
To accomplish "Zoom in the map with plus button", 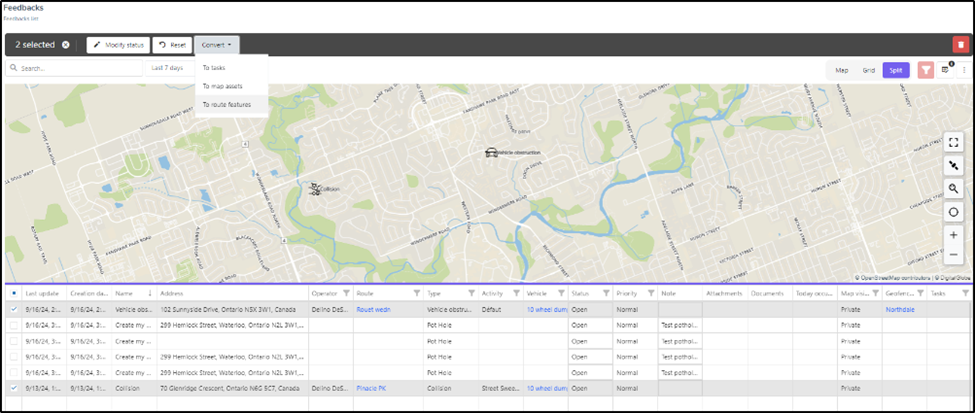I will (953, 235).
